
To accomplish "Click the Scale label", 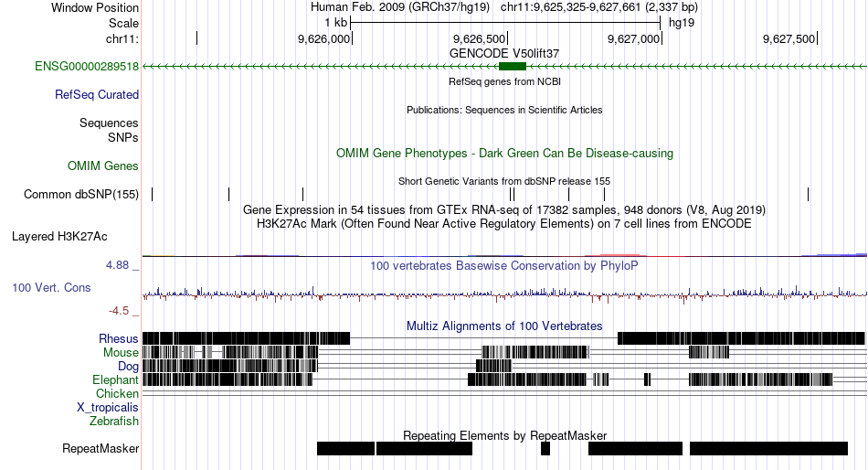I will tap(123, 23).
